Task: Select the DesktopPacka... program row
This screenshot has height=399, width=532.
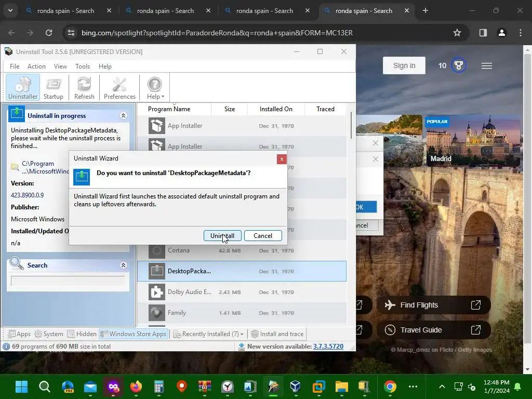Action: click(x=242, y=271)
